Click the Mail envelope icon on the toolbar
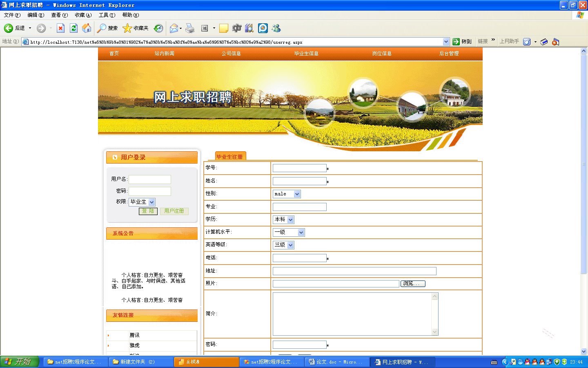Image resolution: width=588 pixels, height=368 pixels. point(173,28)
